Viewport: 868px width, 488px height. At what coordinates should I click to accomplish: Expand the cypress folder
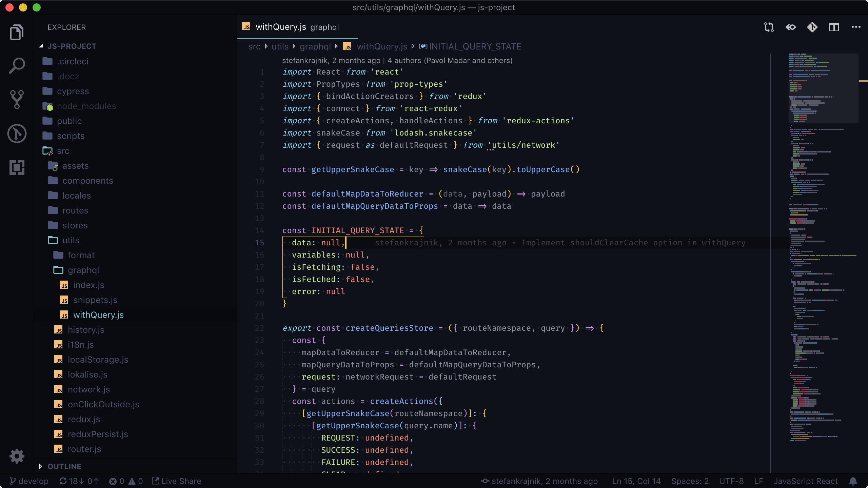136,91
